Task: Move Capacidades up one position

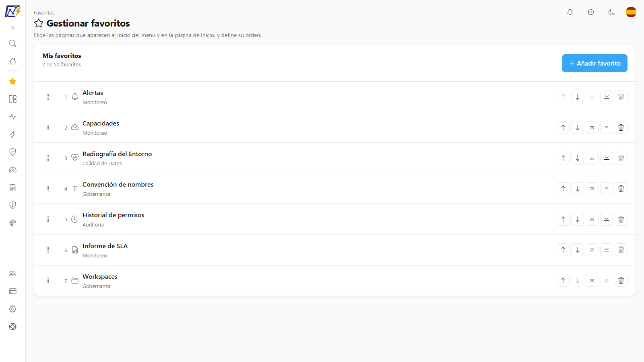Action: (563, 128)
